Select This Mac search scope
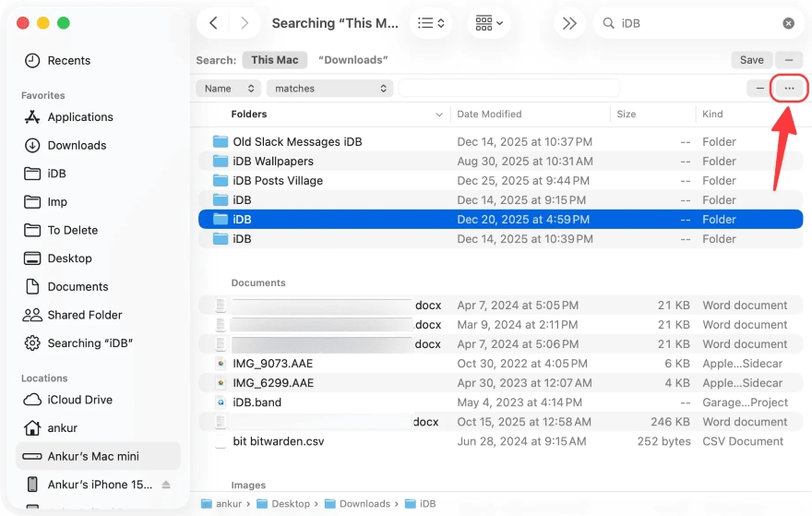The image size is (812, 516). [x=274, y=60]
